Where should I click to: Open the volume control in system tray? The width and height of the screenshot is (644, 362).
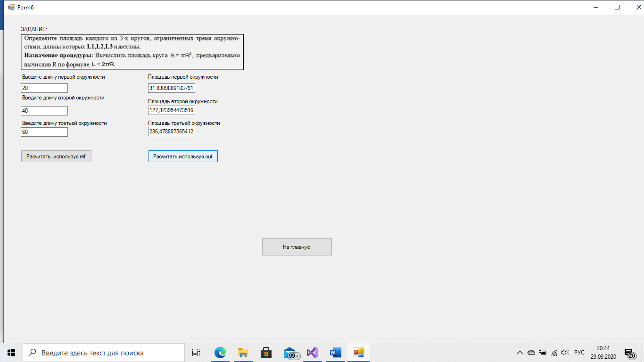pyautogui.click(x=565, y=353)
